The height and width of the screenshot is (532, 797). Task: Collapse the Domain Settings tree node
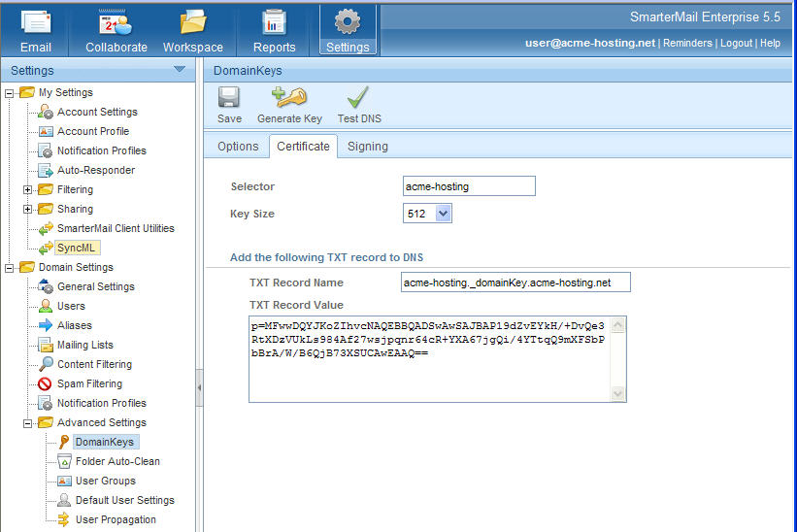pos(9,268)
